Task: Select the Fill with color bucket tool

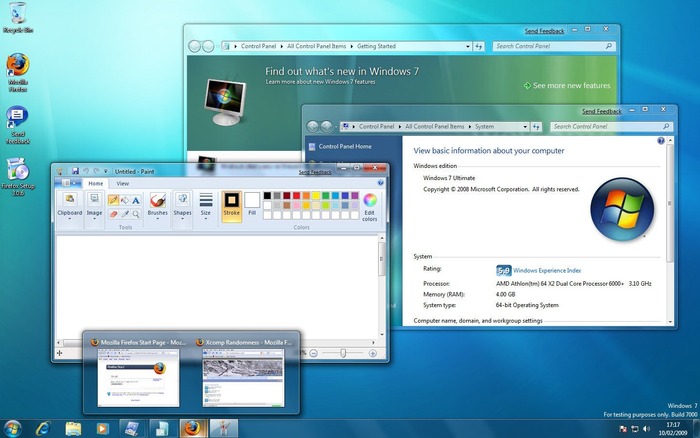Action: pyautogui.click(x=125, y=200)
